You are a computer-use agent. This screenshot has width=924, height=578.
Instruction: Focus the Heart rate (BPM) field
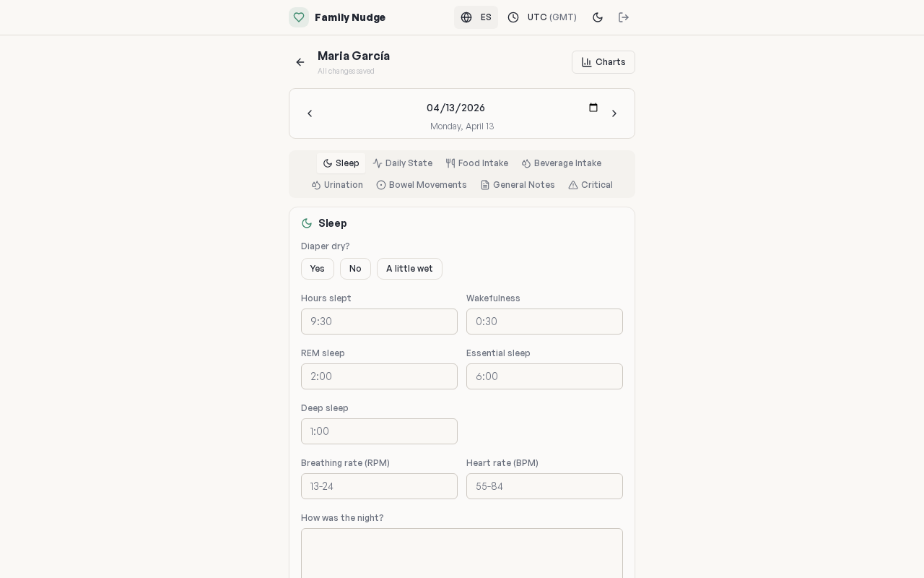(x=544, y=486)
